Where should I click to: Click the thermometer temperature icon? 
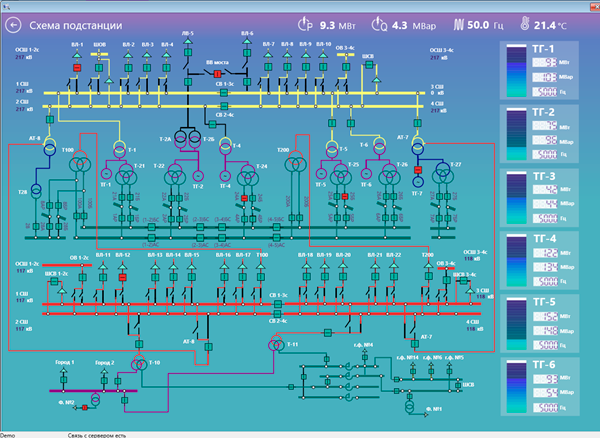click(x=522, y=23)
